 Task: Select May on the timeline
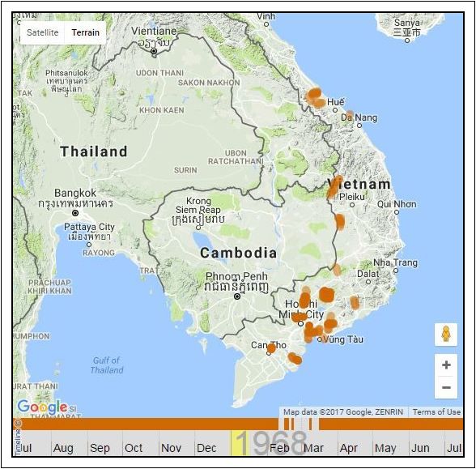click(385, 448)
